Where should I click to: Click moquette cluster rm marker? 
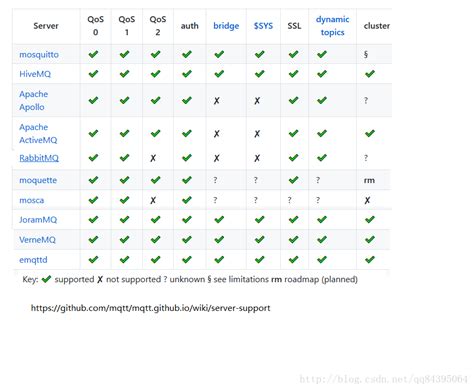click(x=369, y=180)
